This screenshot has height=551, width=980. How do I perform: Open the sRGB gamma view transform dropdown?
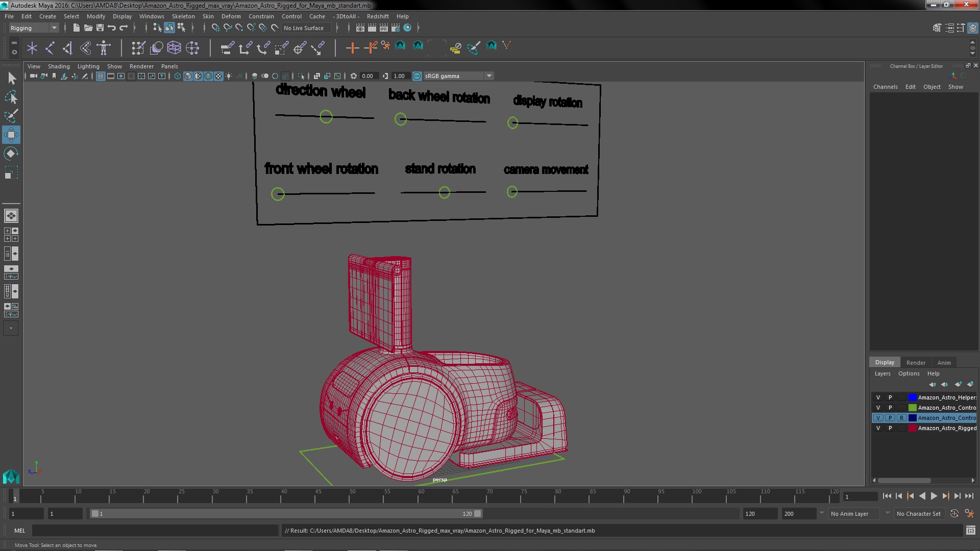(x=458, y=76)
